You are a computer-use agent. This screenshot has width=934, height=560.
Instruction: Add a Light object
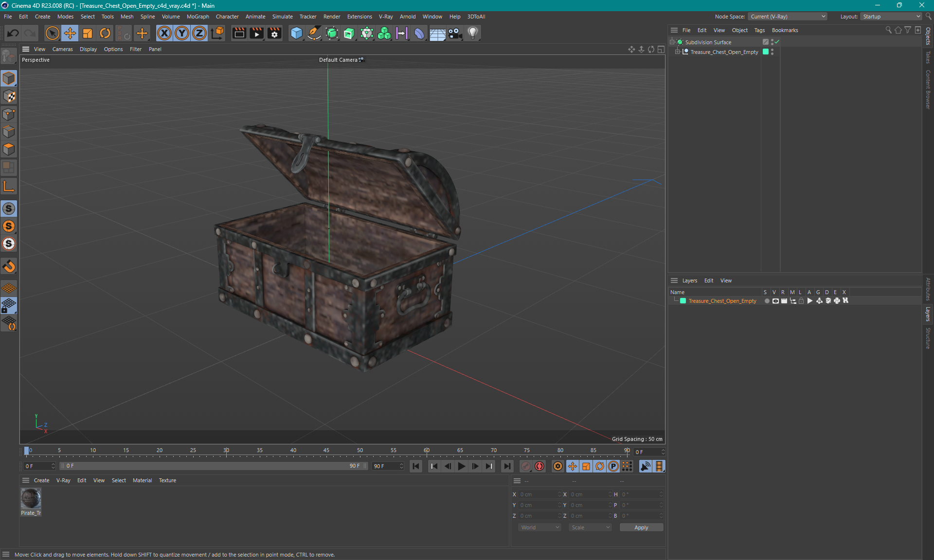(x=473, y=33)
